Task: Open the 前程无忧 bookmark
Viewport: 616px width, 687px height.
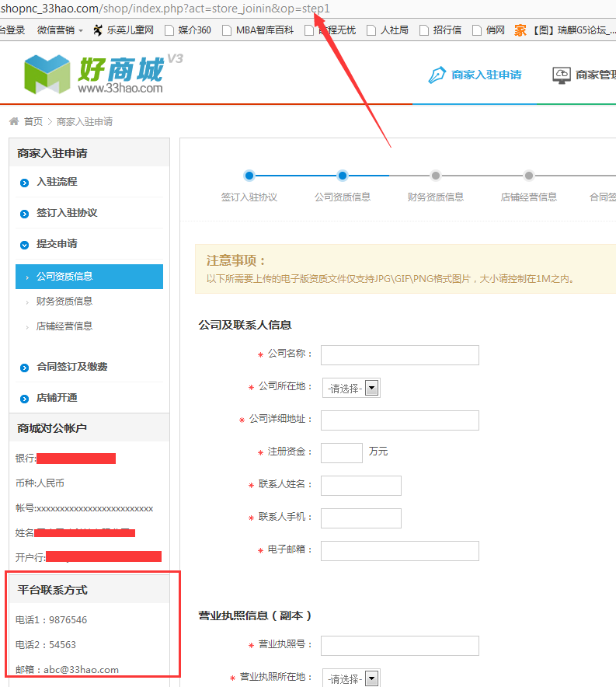Action: click(x=331, y=30)
